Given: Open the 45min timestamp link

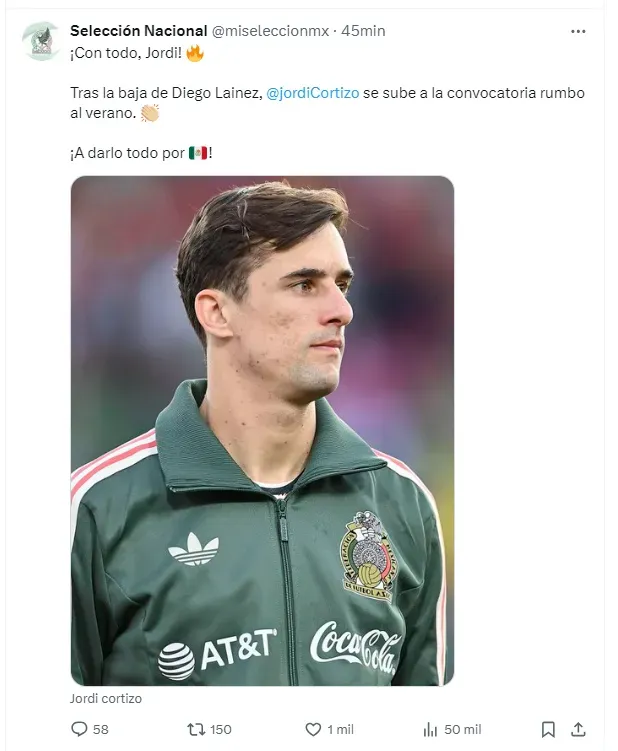Looking at the screenshot, I should coord(363,31).
